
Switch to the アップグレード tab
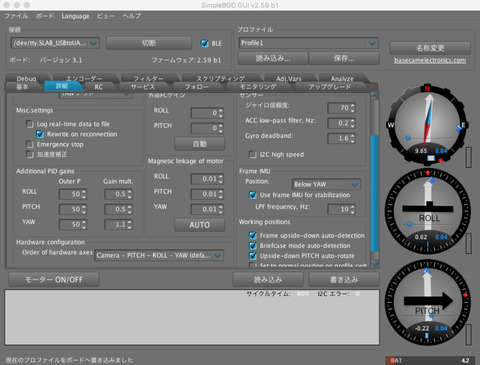coord(330,87)
